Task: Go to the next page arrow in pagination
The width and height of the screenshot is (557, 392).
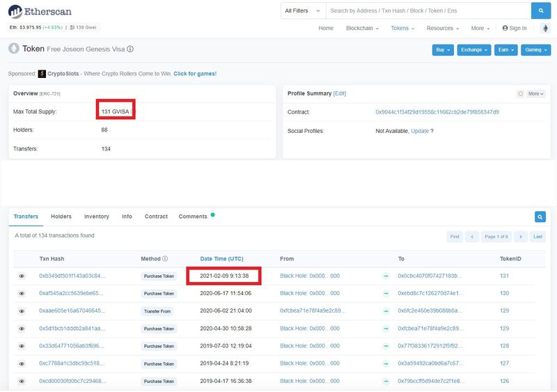Action: coord(520,237)
